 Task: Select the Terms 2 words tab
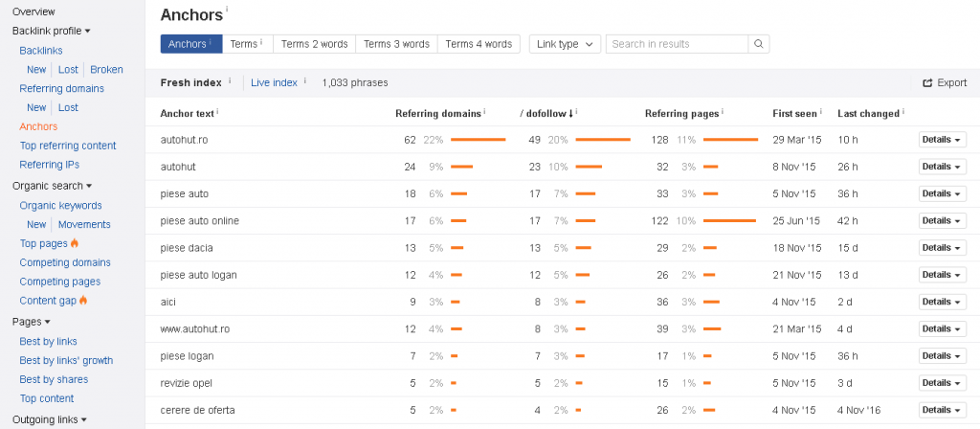coord(314,44)
